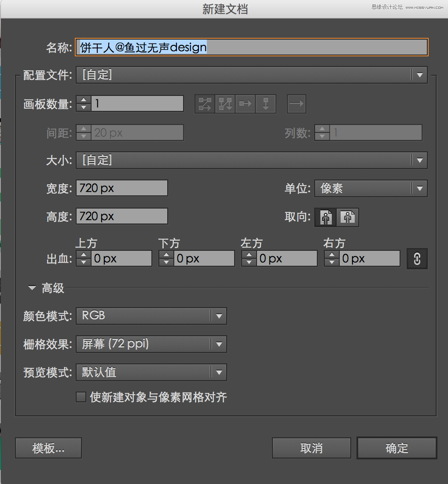Collapse the 高级 advanced section triangle

point(31,288)
